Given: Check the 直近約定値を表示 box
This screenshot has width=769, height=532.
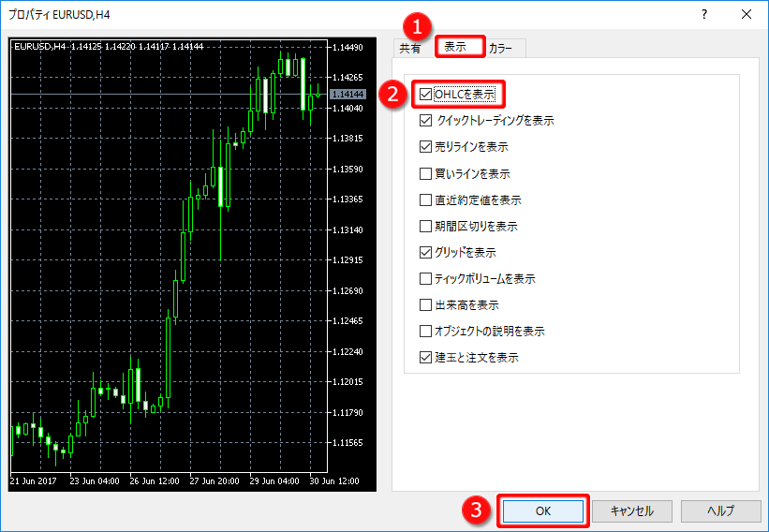Looking at the screenshot, I should coord(427,199).
